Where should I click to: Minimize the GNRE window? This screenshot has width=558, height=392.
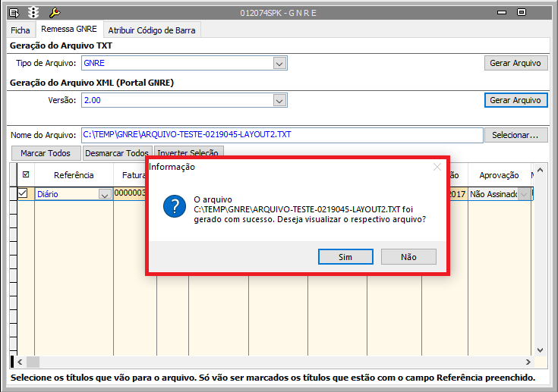click(502, 13)
